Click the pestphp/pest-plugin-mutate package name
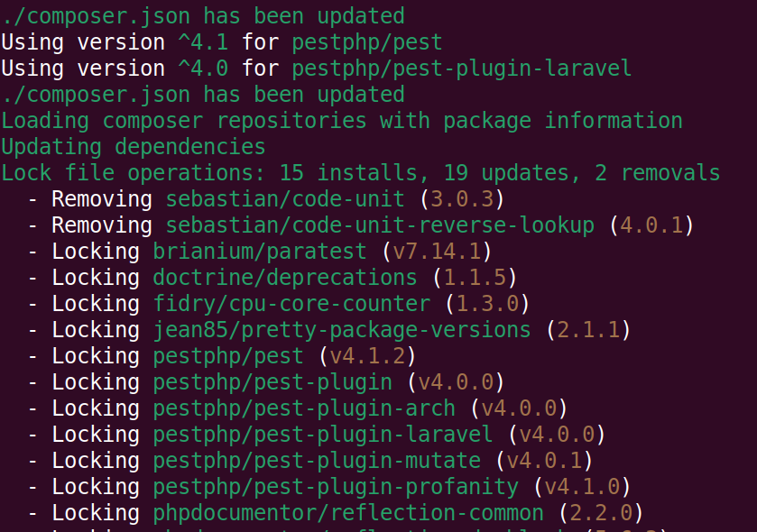 click(x=317, y=461)
